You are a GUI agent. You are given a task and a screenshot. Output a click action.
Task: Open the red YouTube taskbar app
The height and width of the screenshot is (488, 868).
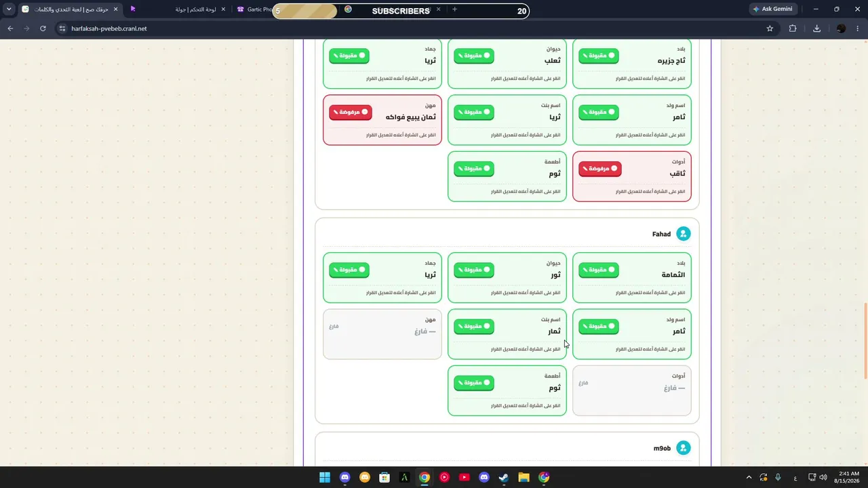(464, 477)
